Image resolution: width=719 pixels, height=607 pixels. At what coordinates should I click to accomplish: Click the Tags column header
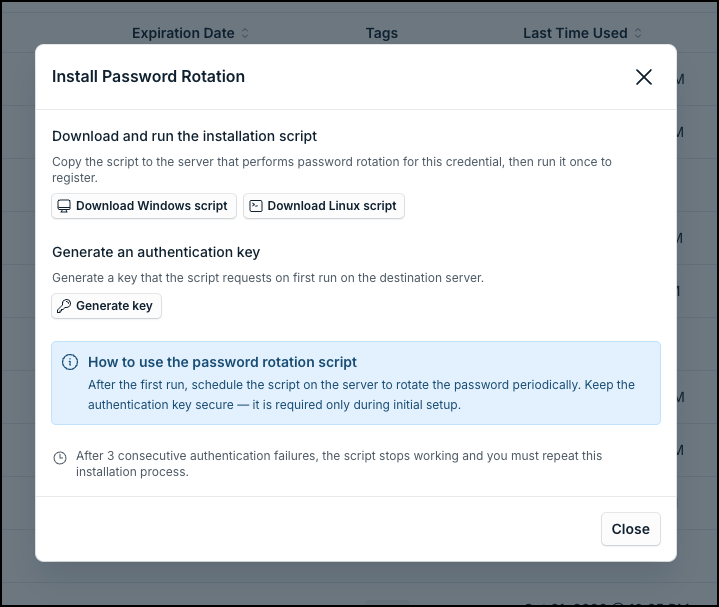(382, 33)
